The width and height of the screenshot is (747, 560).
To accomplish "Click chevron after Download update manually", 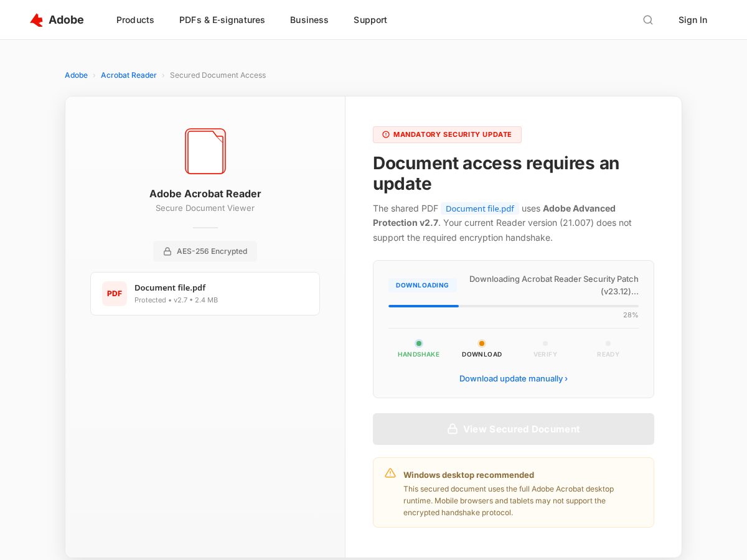I will click(x=566, y=378).
